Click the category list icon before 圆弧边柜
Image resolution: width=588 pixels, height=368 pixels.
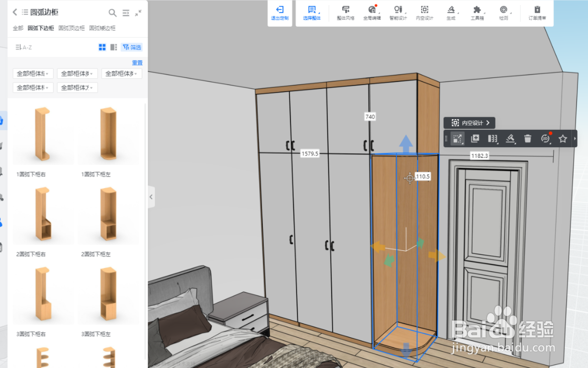(25, 12)
